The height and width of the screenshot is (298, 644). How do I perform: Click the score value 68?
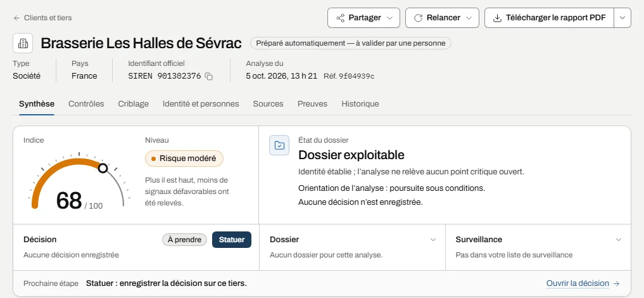click(x=69, y=200)
